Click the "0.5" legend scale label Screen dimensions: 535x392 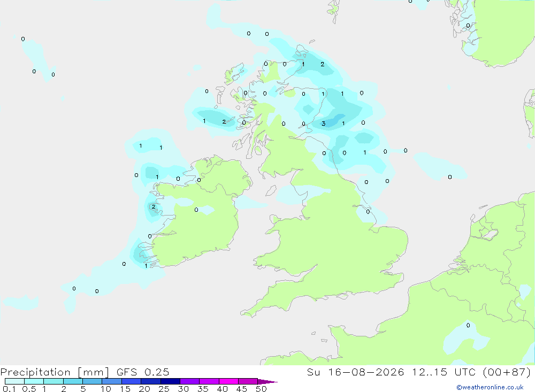coord(29,389)
